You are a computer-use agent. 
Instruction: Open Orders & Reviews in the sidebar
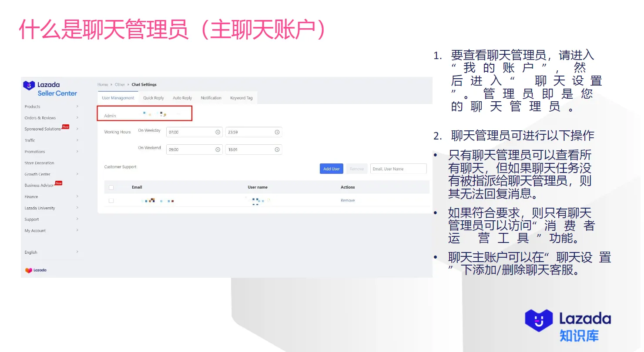pyautogui.click(x=40, y=117)
